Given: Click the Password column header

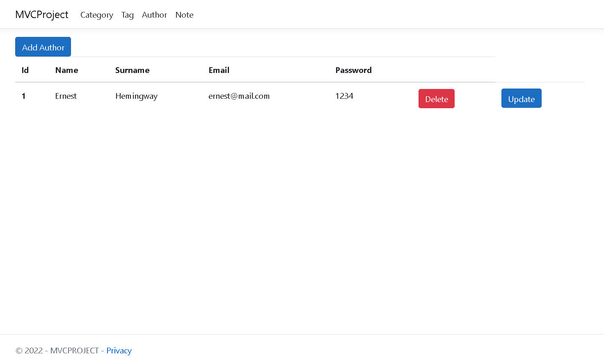Looking at the screenshot, I should click(x=353, y=70).
